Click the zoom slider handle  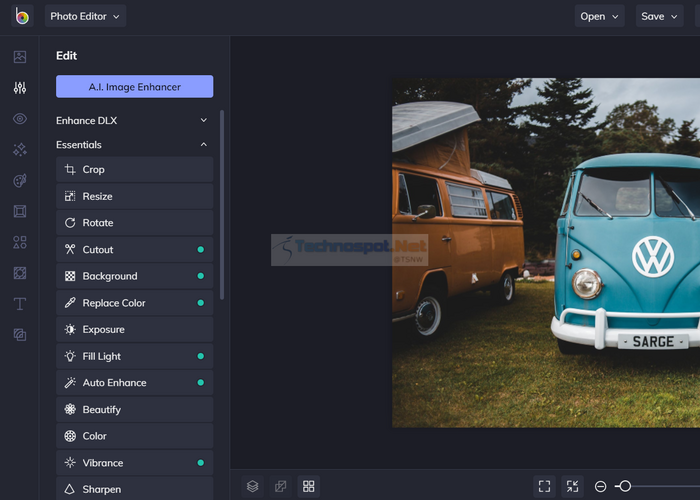click(625, 486)
